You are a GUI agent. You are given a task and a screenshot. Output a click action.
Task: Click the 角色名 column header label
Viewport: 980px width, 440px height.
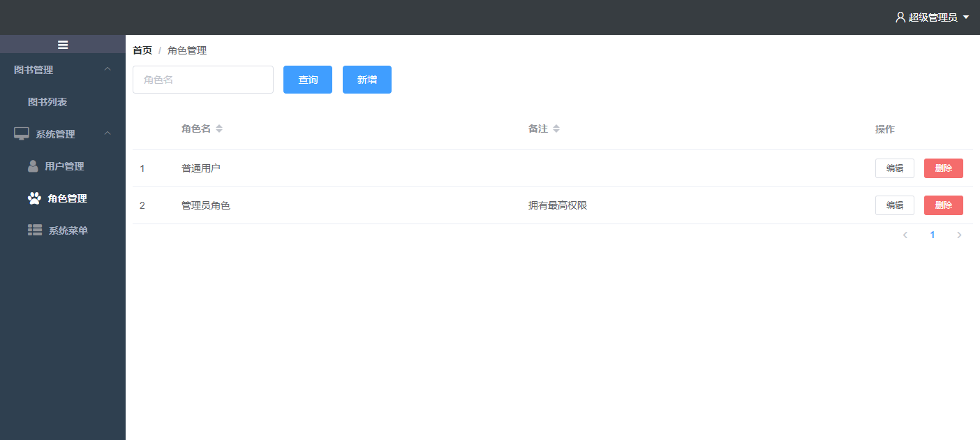(196, 129)
